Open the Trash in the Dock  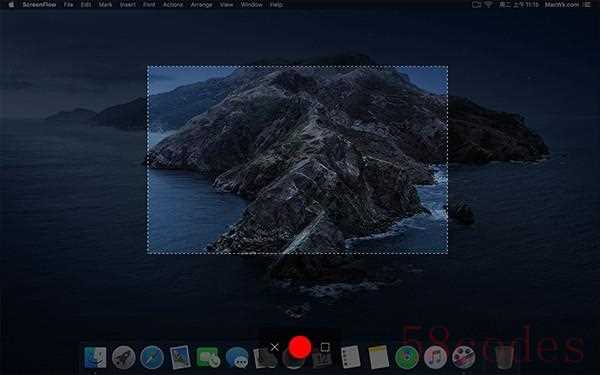coord(504,357)
